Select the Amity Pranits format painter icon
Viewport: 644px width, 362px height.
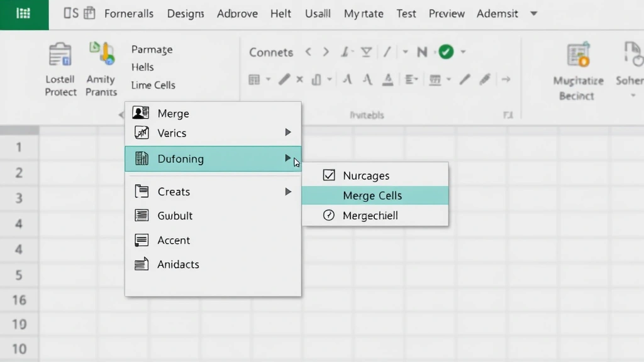[101, 55]
